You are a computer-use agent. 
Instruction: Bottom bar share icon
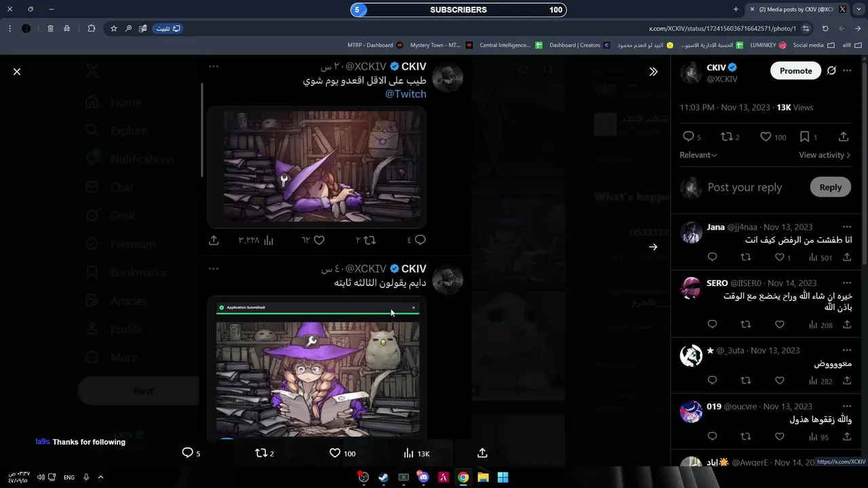(482, 453)
